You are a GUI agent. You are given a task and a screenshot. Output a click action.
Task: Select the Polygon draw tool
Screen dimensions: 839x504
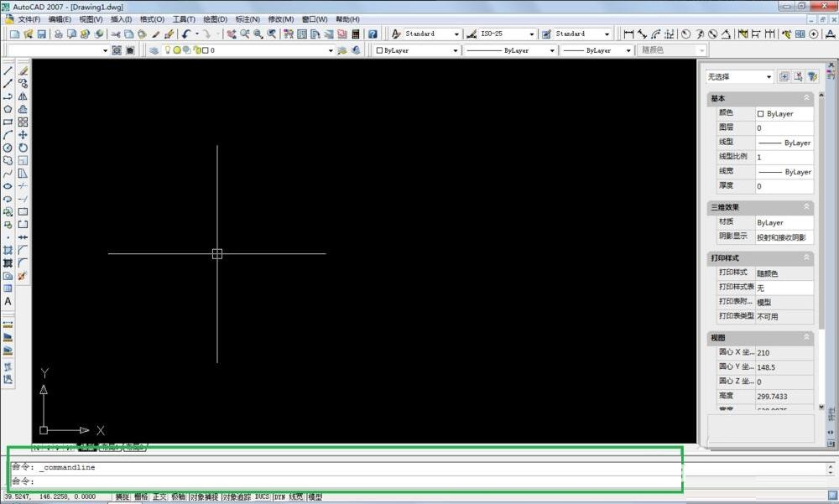[x=8, y=109]
